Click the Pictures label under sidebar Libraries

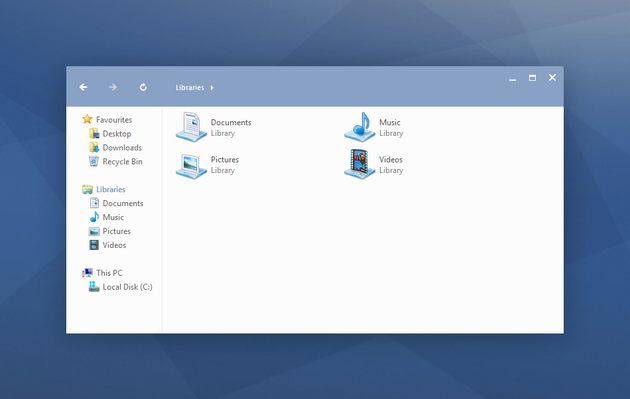117,231
